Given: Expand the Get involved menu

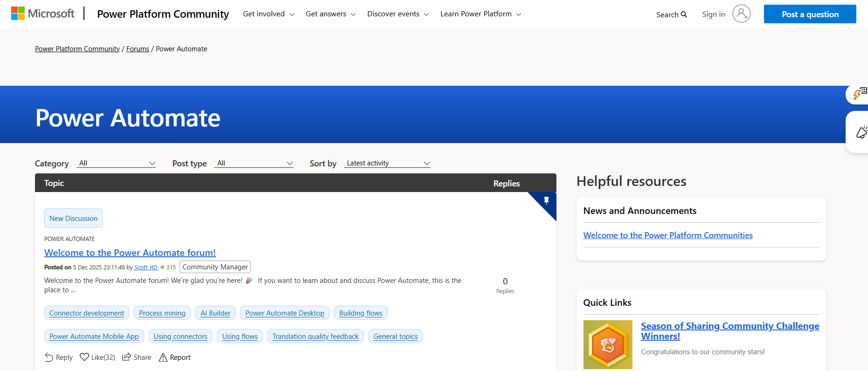Looking at the screenshot, I should coord(269,14).
